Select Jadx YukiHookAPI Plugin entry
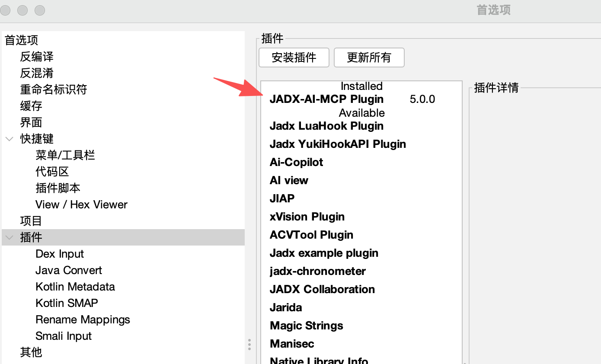Screen dimensions: 601x364 (x=338, y=144)
